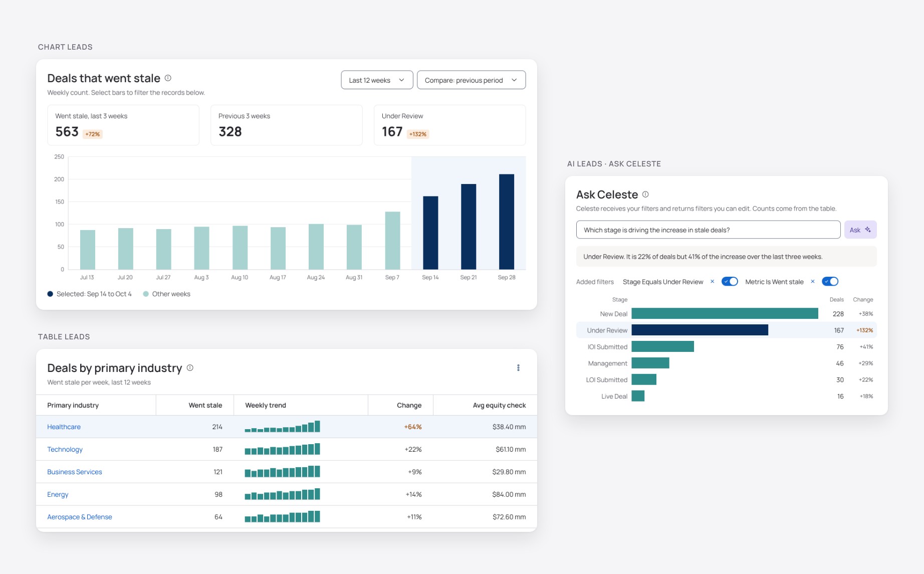
Task: Click the Healthcare weekly trend sparkline
Action: [283, 427]
